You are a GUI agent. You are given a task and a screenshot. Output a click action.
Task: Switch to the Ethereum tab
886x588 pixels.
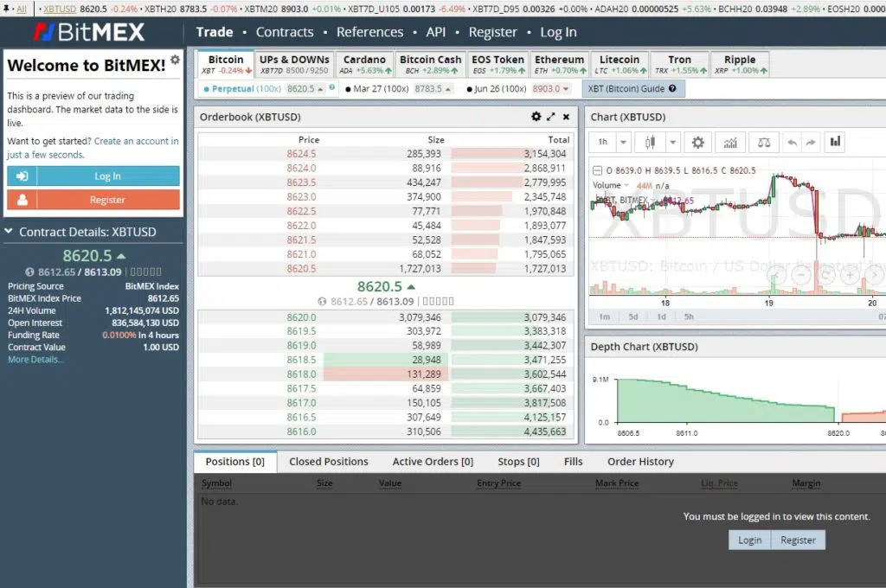[x=560, y=64]
